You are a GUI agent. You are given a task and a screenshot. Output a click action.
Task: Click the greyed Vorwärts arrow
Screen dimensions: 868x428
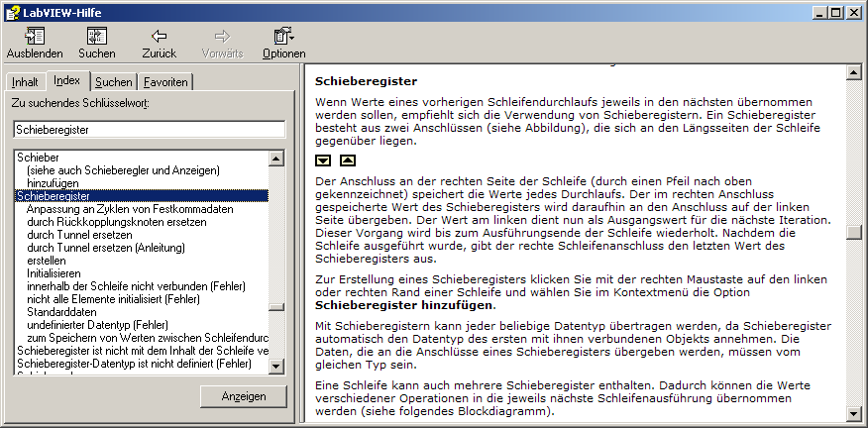(x=222, y=37)
